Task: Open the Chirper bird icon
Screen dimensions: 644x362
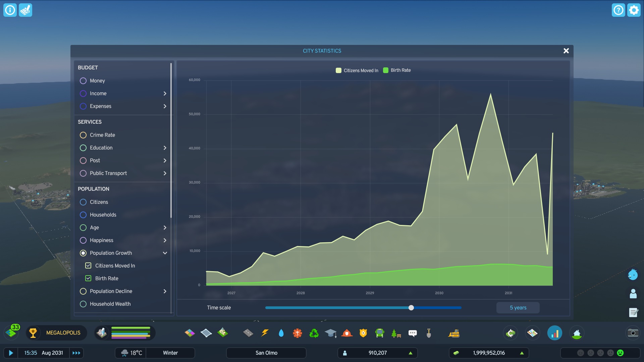Action: pyautogui.click(x=633, y=275)
